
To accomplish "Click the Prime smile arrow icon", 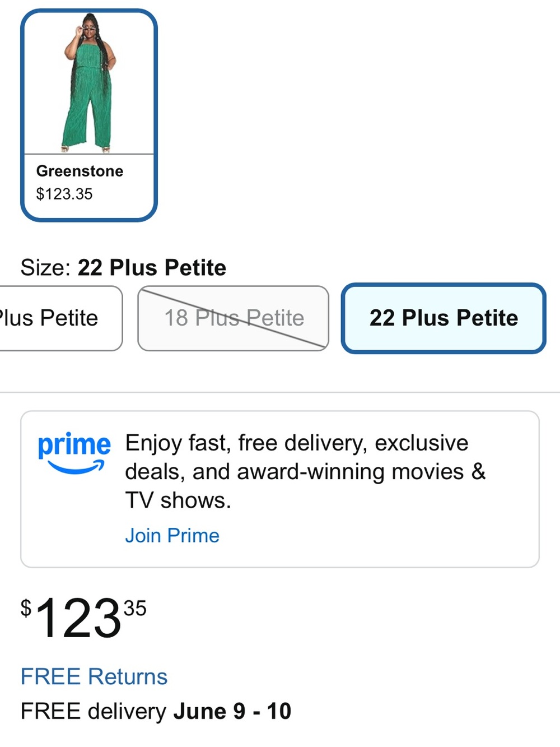I will [76, 467].
